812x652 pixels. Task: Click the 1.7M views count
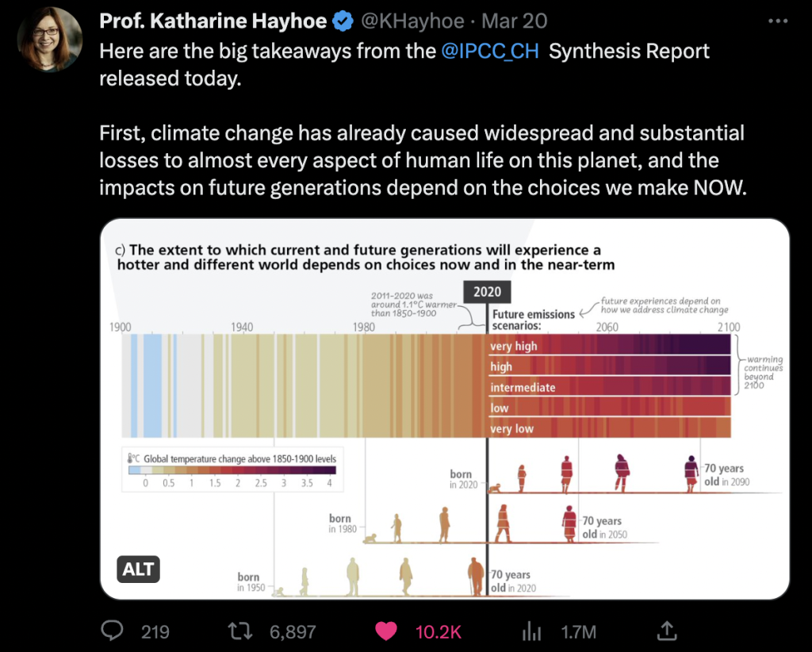(578, 632)
